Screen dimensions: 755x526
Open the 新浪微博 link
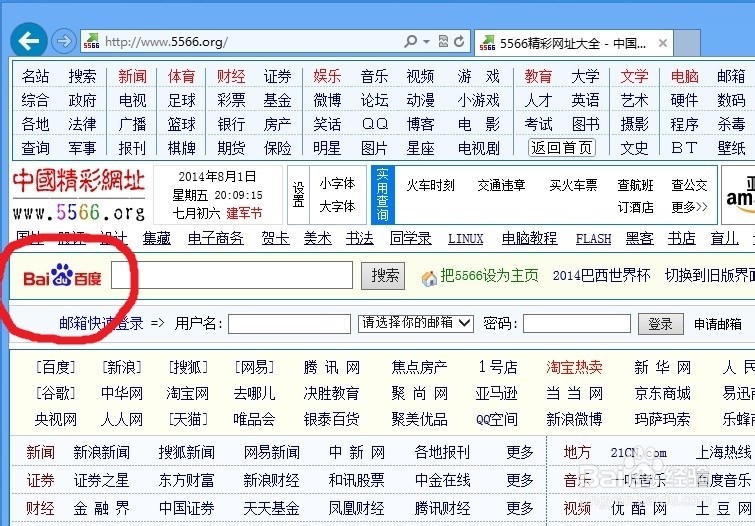click(574, 419)
